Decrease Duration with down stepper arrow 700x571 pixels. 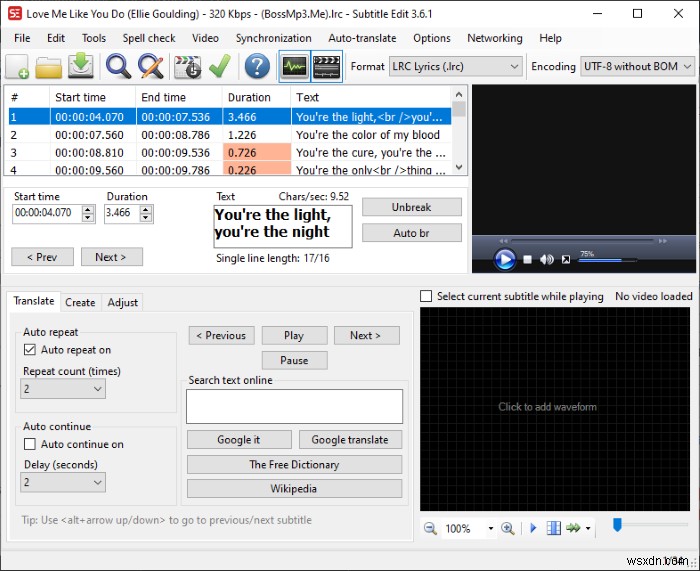[x=146, y=218]
